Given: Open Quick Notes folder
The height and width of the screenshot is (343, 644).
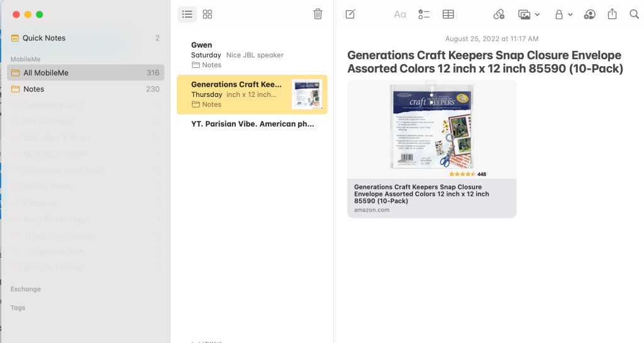Looking at the screenshot, I should pyautogui.click(x=86, y=38).
